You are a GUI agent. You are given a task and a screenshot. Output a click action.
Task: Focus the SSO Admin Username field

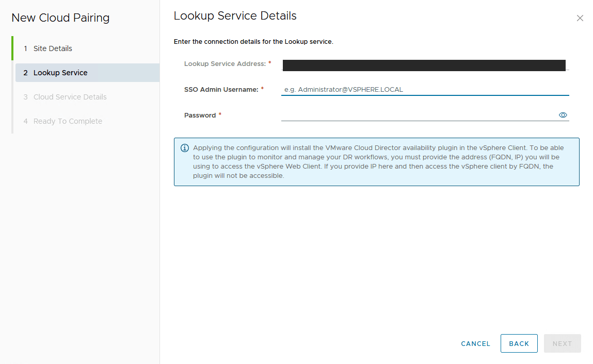pos(425,90)
